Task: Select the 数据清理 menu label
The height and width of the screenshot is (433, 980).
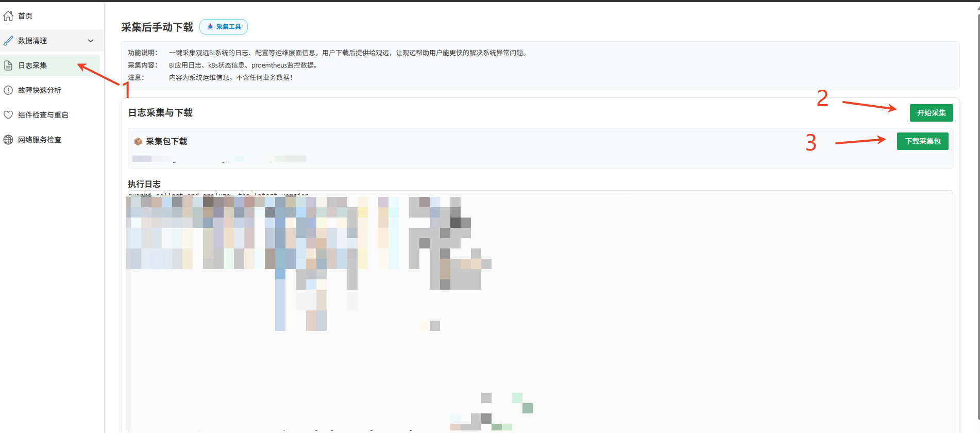Action: (32, 41)
